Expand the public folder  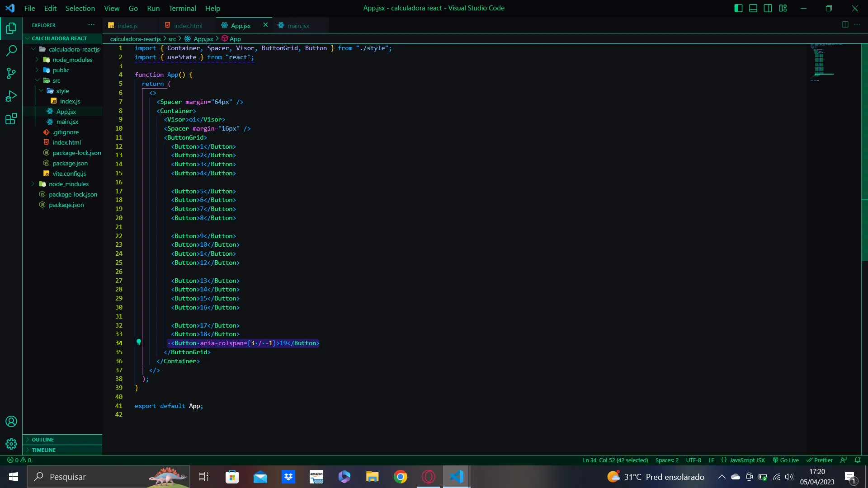61,70
